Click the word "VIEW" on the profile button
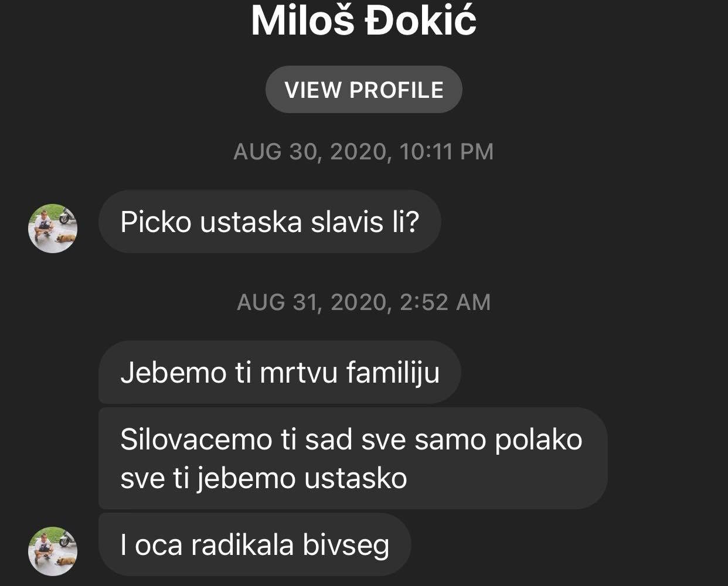This screenshot has width=728, height=586. point(313,90)
